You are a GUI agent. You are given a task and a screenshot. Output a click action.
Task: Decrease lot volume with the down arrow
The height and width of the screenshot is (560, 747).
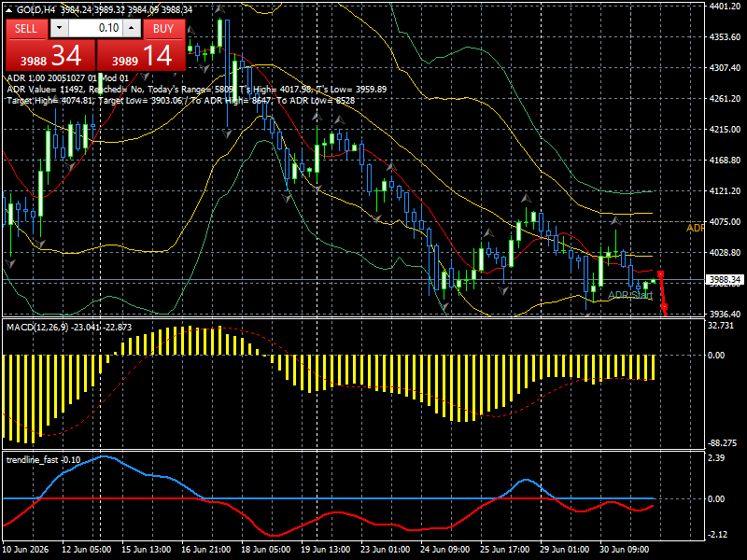(59, 29)
